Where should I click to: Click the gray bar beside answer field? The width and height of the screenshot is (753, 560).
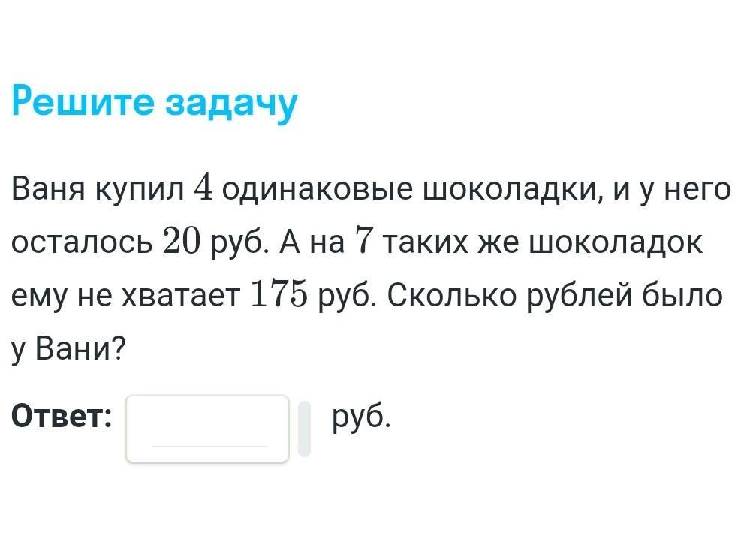tap(305, 429)
